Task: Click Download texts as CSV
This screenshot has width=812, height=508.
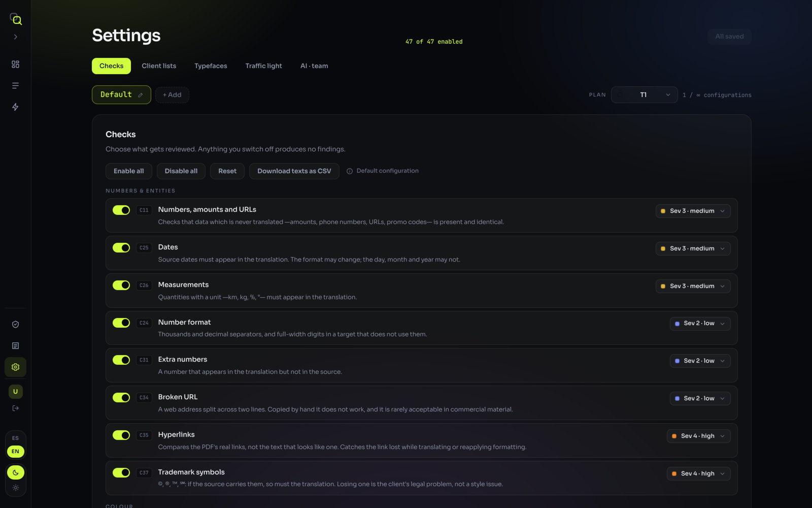Action: (294, 171)
